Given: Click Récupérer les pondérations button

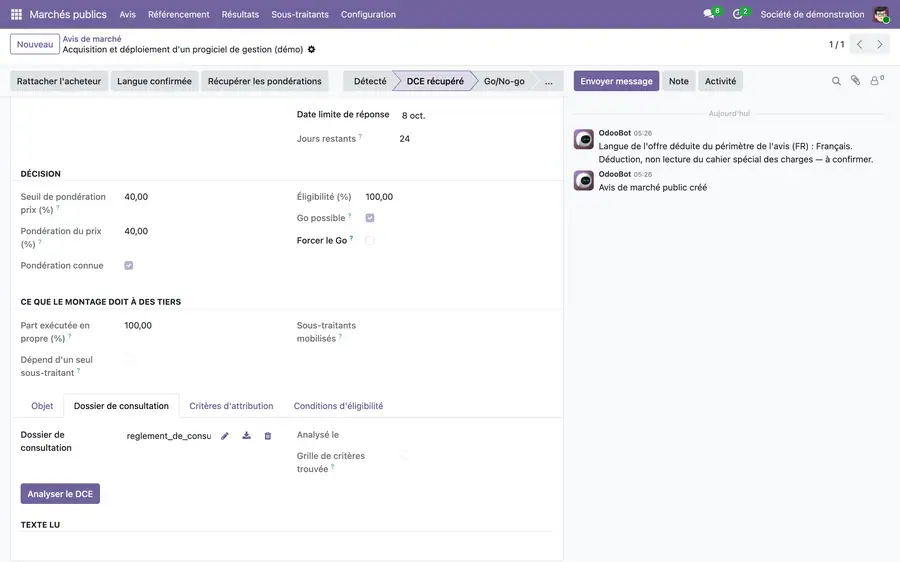Looking at the screenshot, I should click(x=265, y=81).
